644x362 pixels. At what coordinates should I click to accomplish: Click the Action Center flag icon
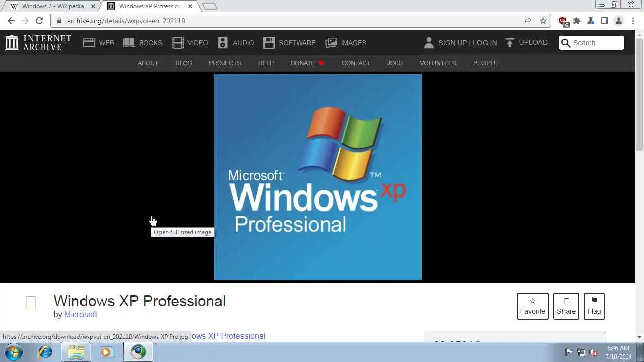point(568,352)
